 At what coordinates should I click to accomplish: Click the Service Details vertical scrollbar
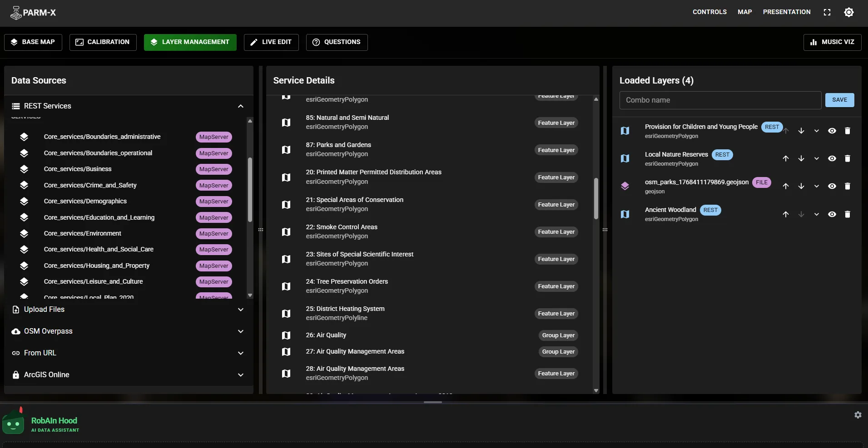[596, 198]
